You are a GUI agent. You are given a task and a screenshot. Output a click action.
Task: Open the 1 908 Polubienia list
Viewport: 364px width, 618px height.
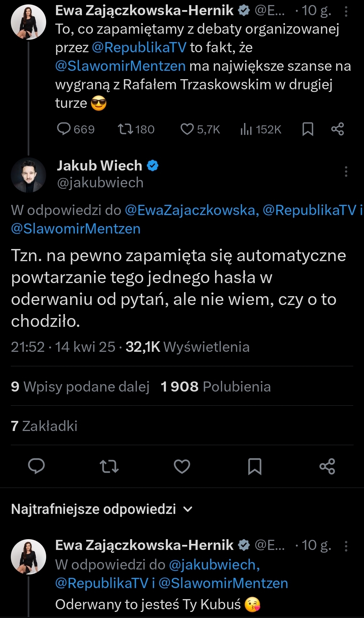216,387
